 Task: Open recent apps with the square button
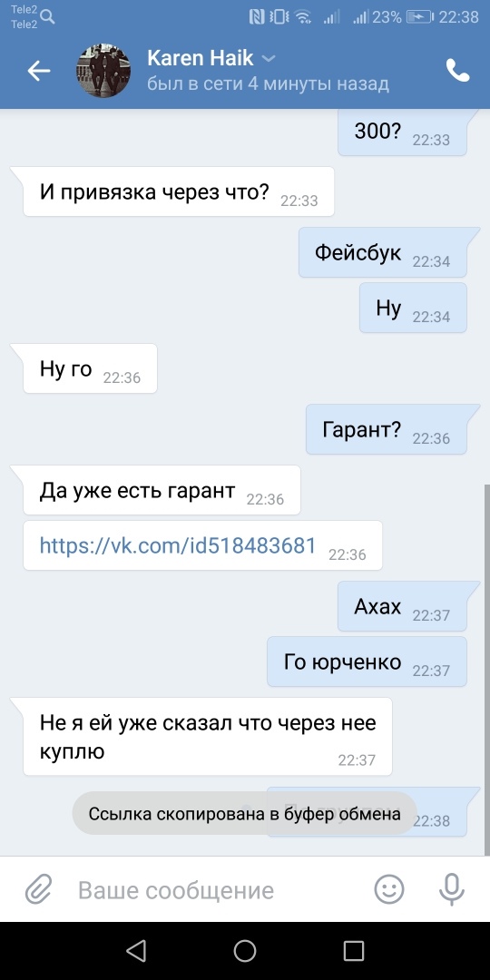[354, 951]
